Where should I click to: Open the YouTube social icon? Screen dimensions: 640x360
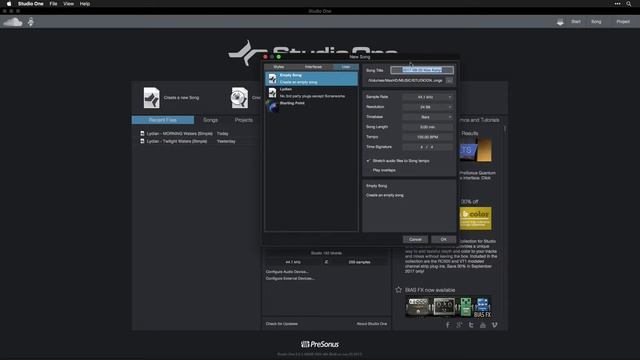(x=483, y=325)
